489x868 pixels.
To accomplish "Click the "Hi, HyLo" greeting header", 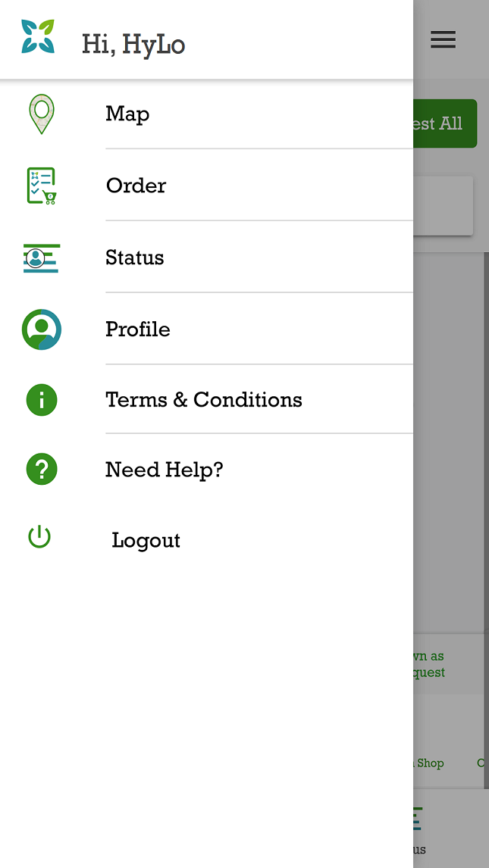I will (133, 45).
